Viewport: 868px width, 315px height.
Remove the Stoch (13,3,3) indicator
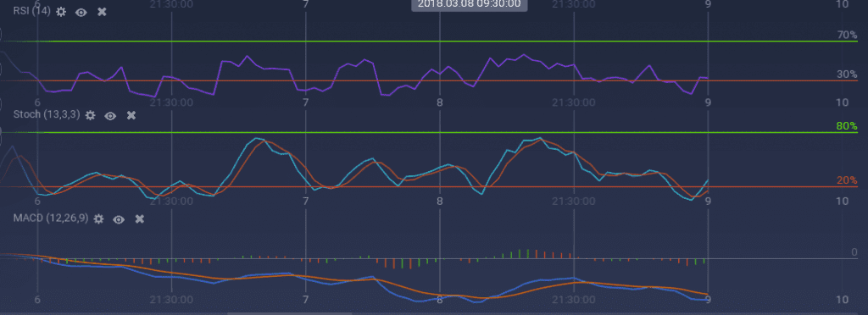pyautogui.click(x=131, y=115)
